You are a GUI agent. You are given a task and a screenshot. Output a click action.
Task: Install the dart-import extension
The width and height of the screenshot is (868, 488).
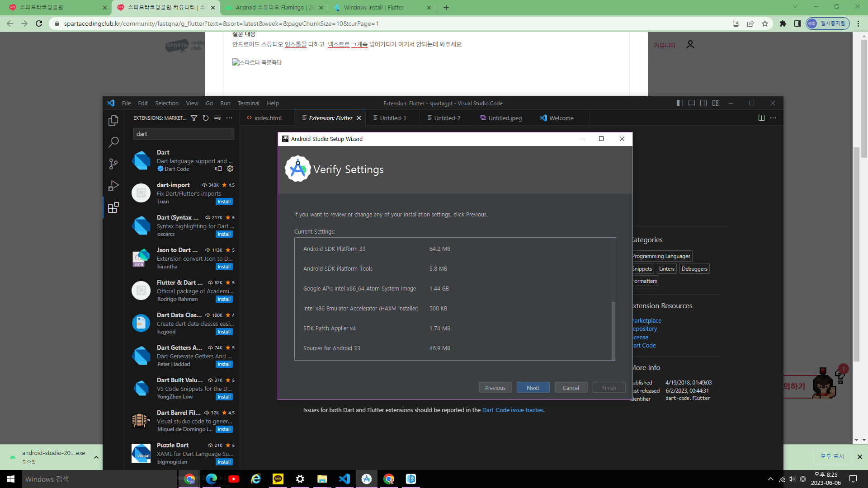click(x=224, y=202)
